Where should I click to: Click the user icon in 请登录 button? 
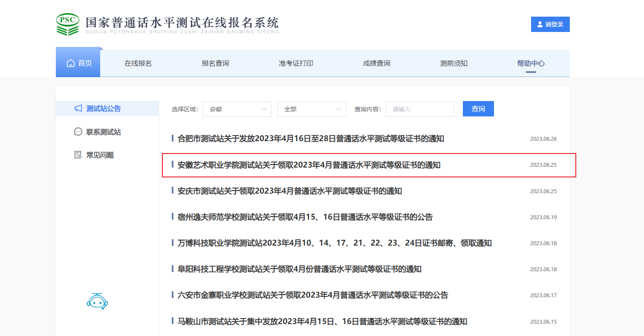[540, 24]
